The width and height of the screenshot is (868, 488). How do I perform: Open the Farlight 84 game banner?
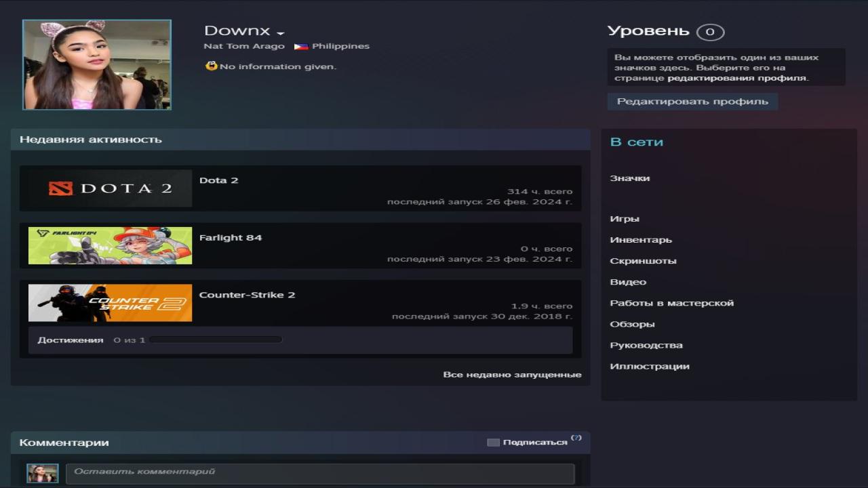[110, 245]
